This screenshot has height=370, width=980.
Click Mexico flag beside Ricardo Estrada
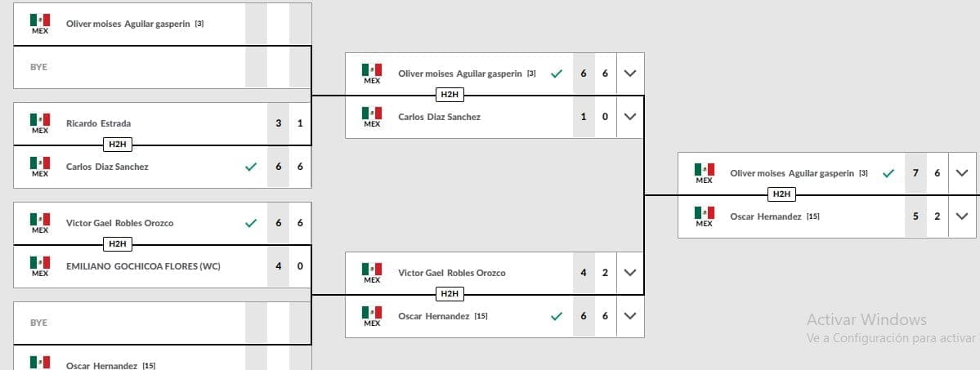coord(40,119)
